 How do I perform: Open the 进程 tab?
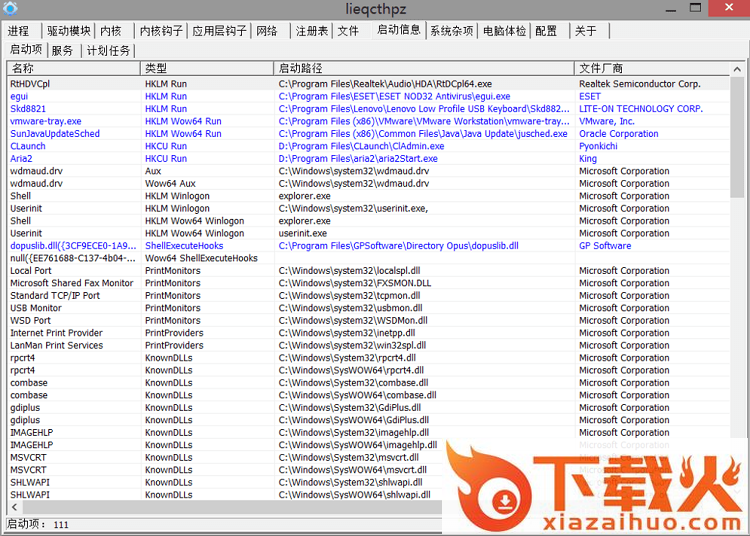(x=18, y=31)
